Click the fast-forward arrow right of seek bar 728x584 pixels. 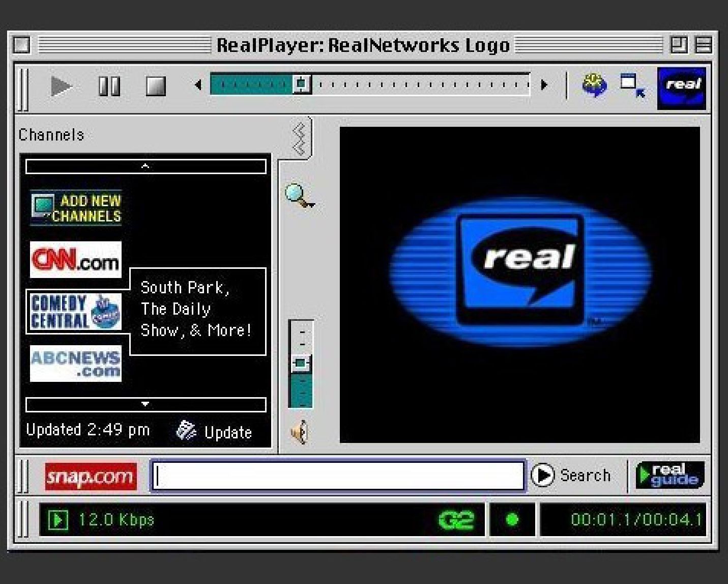(544, 85)
